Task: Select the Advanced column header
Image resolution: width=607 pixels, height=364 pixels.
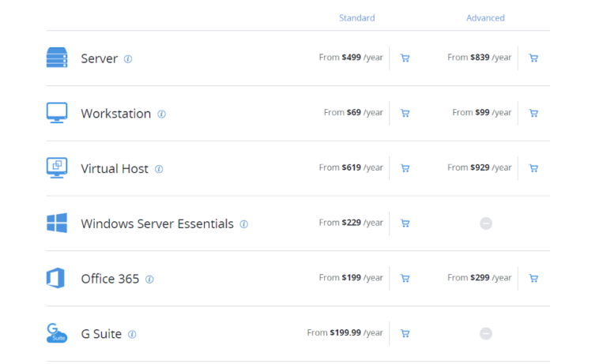Action: [x=485, y=18]
